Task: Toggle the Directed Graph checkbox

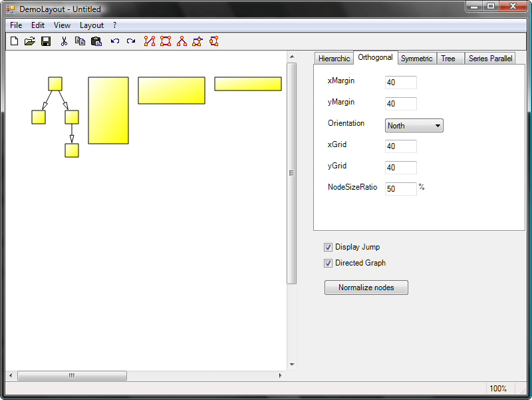Action: click(x=328, y=263)
